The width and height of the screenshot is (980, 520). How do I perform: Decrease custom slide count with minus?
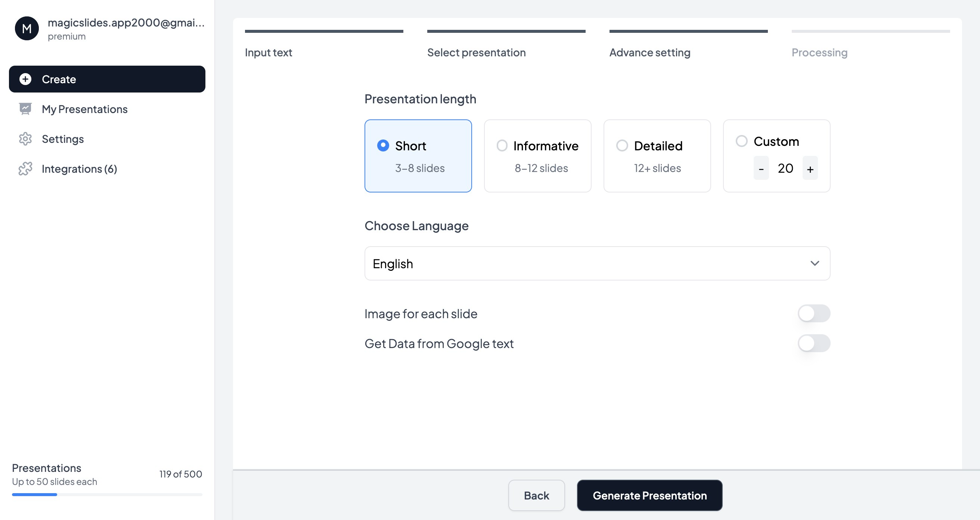(x=761, y=168)
